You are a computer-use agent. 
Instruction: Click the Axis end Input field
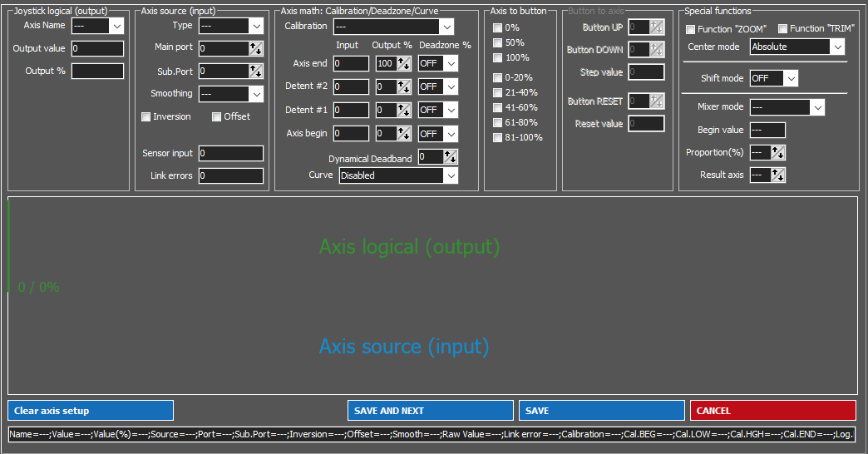pyautogui.click(x=351, y=64)
